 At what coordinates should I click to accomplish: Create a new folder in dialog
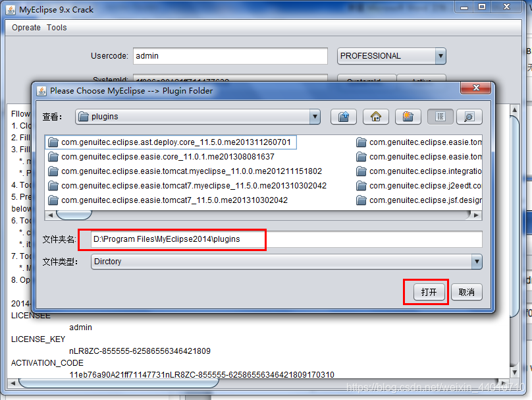(x=408, y=117)
